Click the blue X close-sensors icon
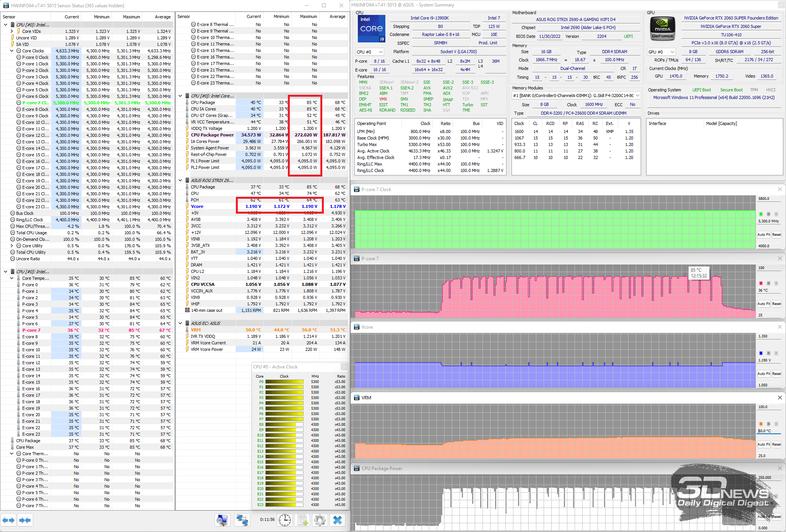The image size is (786, 532). point(338,520)
